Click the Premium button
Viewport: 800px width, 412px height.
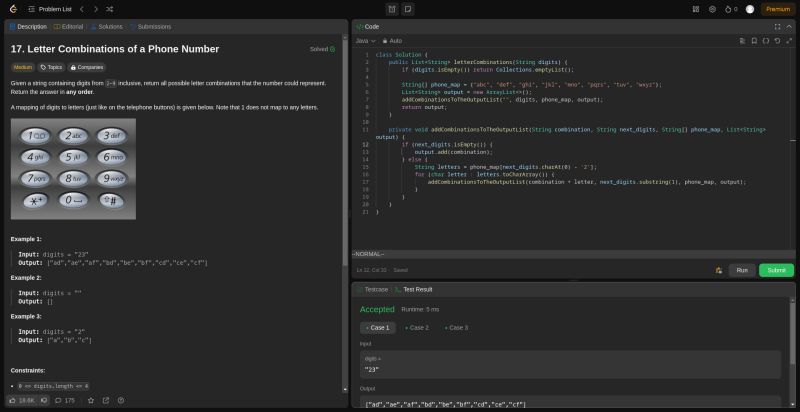point(778,9)
